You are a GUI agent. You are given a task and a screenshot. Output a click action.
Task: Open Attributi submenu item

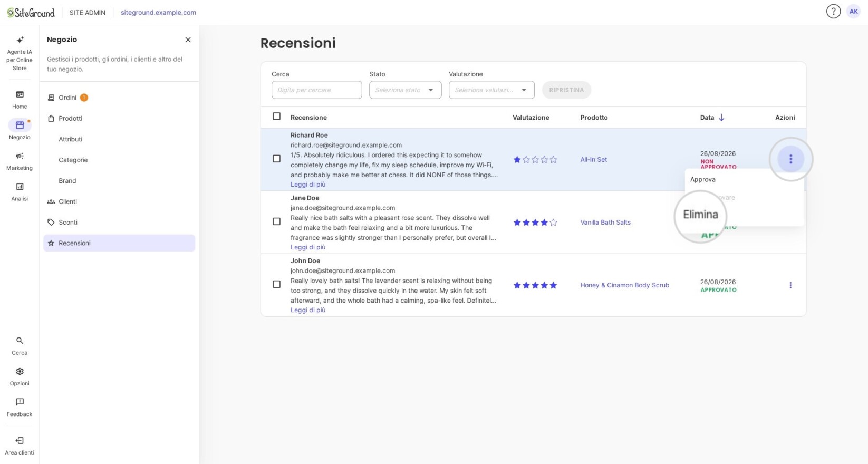pyautogui.click(x=70, y=139)
